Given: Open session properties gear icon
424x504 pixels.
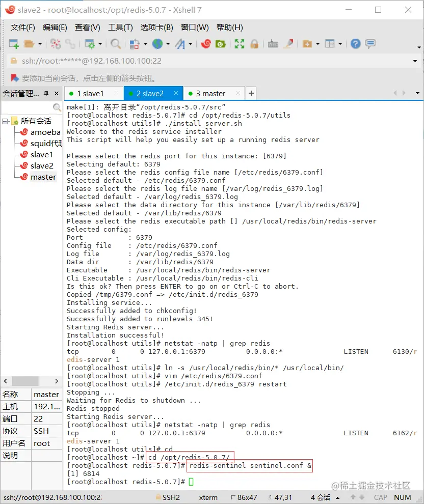Looking at the screenshot, I should pos(90,43).
